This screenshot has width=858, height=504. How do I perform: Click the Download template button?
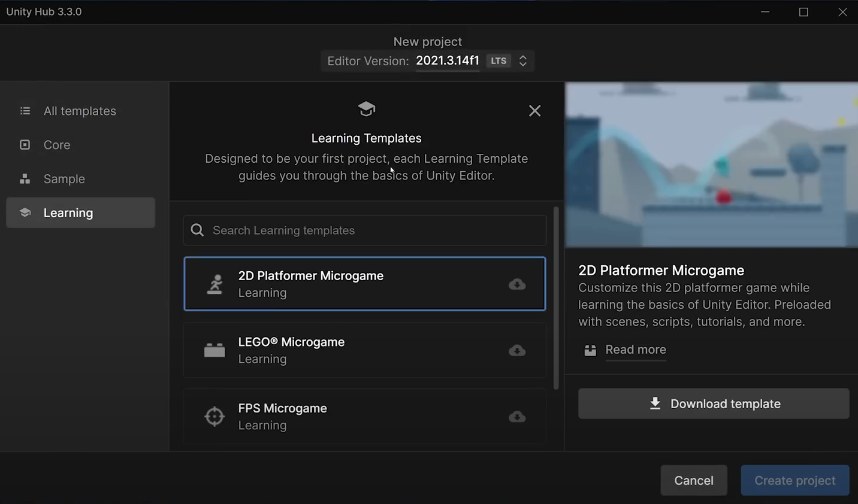(714, 404)
